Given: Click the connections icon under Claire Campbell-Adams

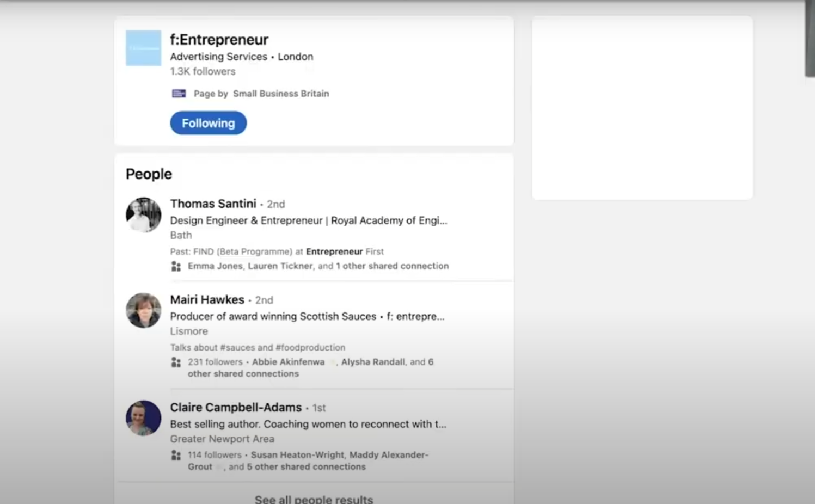Looking at the screenshot, I should [x=176, y=455].
